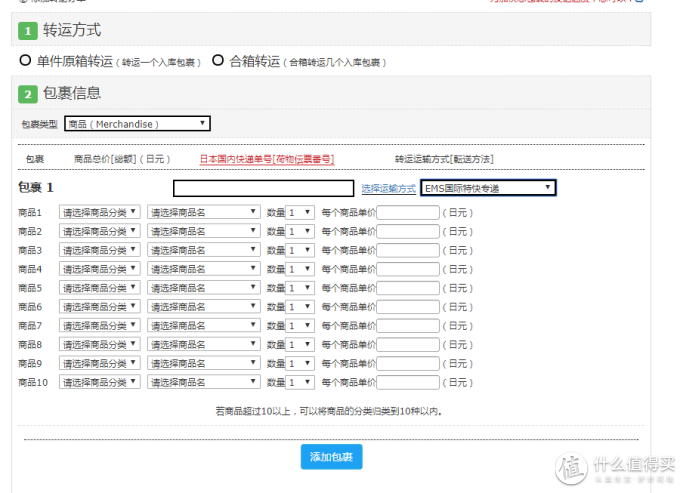Open 商品7 category dropdown
The image size is (680, 493).
(100, 325)
